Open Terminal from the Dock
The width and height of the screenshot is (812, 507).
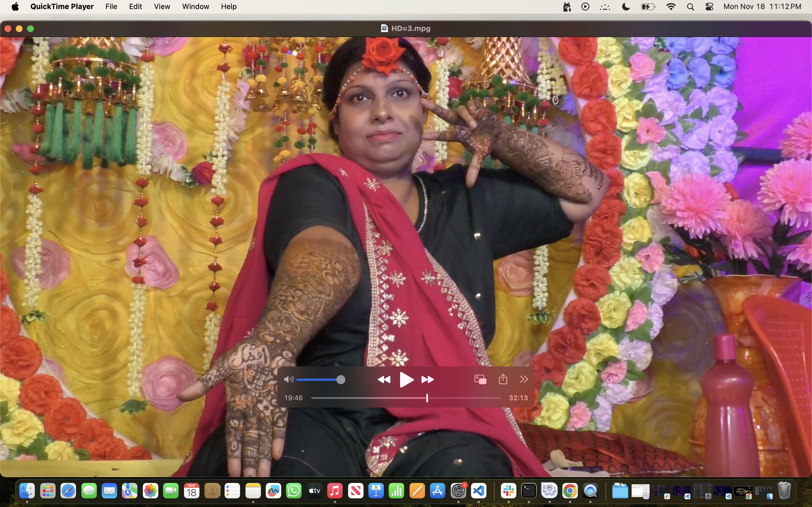(x=529, y=491)
